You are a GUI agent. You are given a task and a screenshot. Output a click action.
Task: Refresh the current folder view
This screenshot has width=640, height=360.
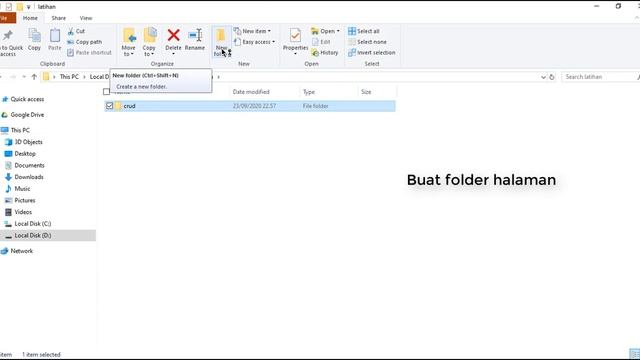click(552, 77)
